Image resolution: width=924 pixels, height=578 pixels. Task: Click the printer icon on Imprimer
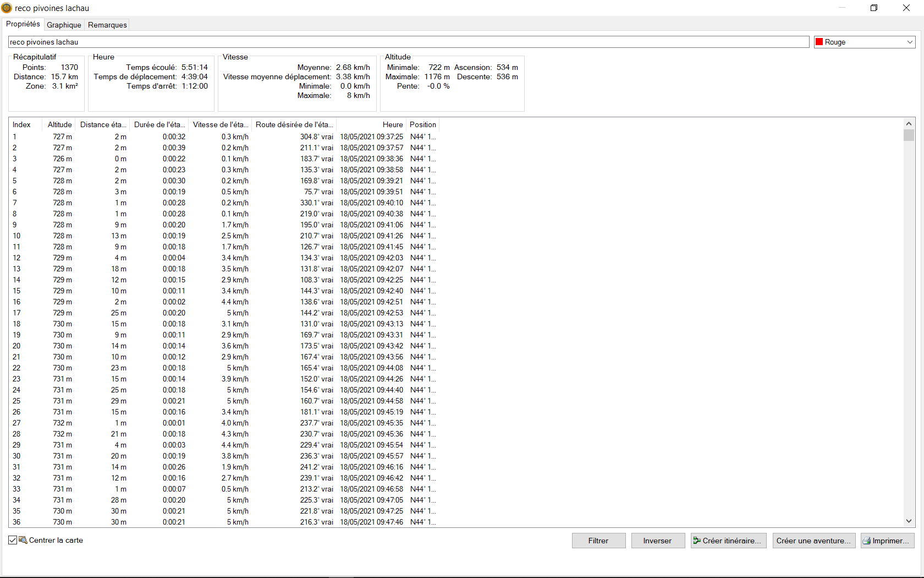pyautogui.click(x=867, y=541)
